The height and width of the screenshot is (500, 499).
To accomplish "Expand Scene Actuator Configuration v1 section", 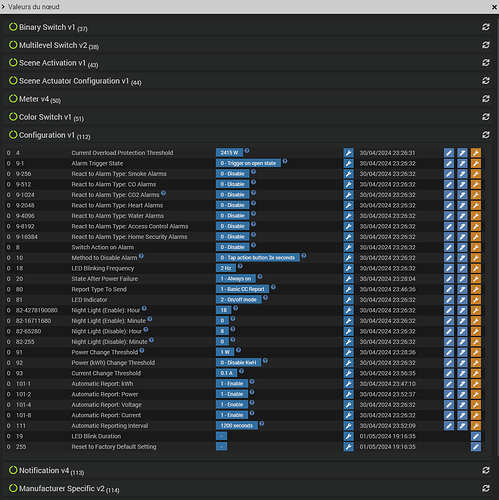I will 74,81.
